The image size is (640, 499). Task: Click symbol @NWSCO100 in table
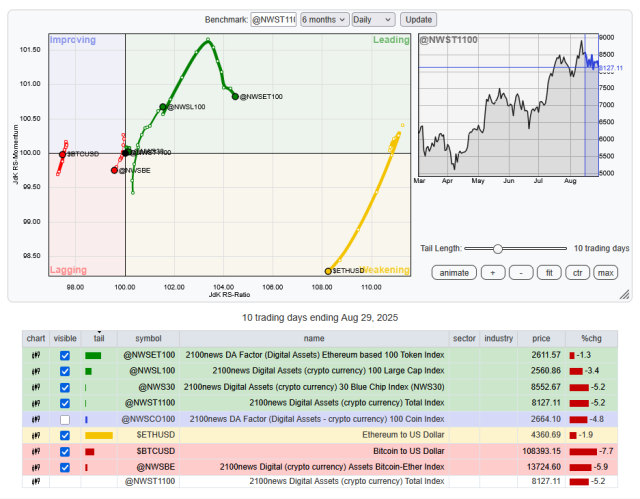148,419
